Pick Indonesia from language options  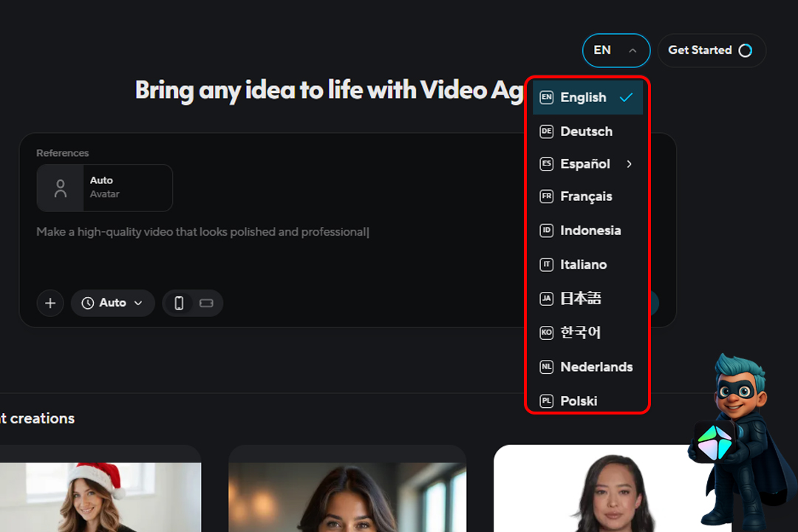click(590, 231)
